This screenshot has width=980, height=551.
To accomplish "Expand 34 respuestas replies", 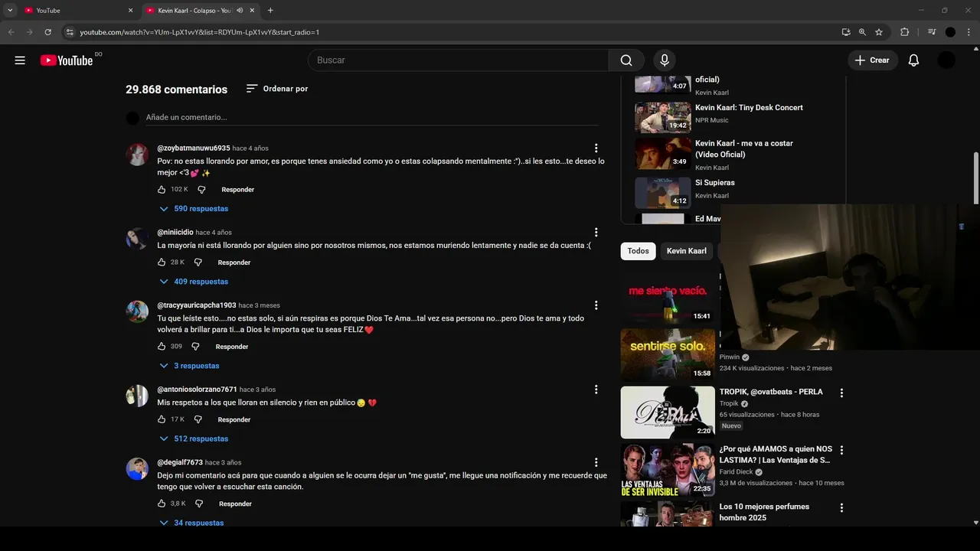I will [191, 523].
